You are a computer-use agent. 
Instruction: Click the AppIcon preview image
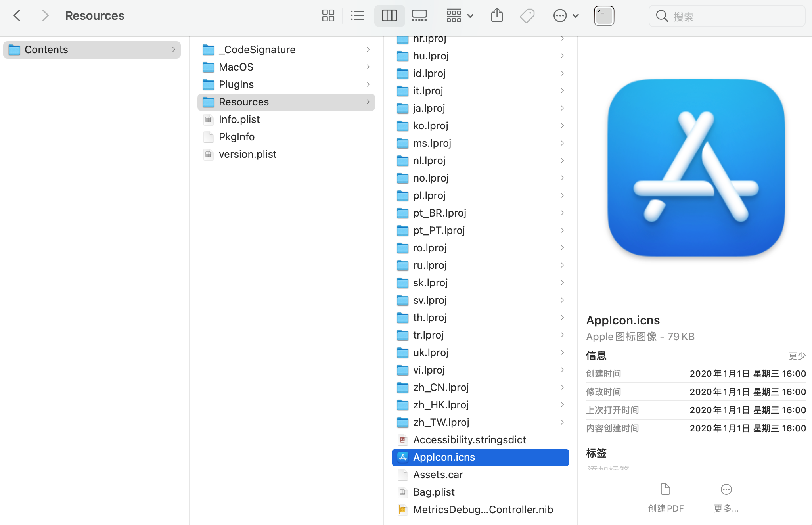pos(696,168)
